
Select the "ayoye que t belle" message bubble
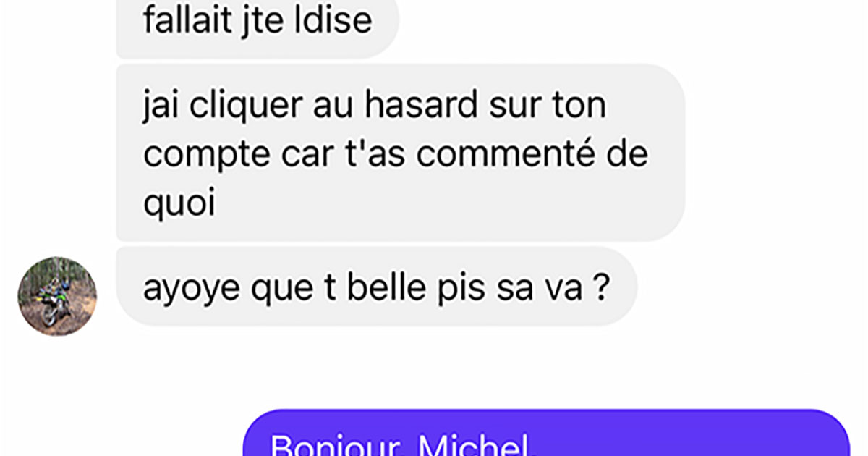(x=376, y=287)
